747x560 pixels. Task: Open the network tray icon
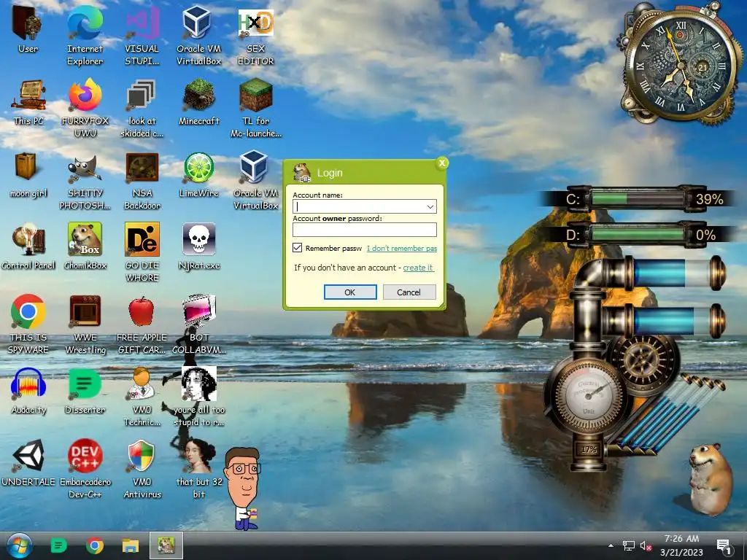[628, 545]
